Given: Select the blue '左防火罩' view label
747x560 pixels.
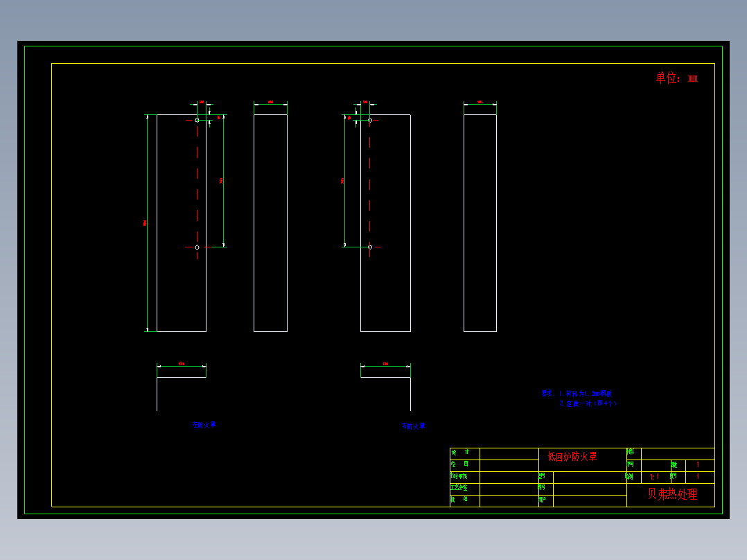Looking at the screenshot, I should (204, 425).
